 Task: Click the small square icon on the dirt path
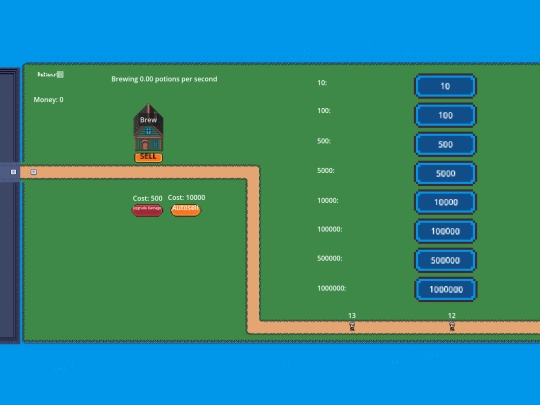[34, 172]
